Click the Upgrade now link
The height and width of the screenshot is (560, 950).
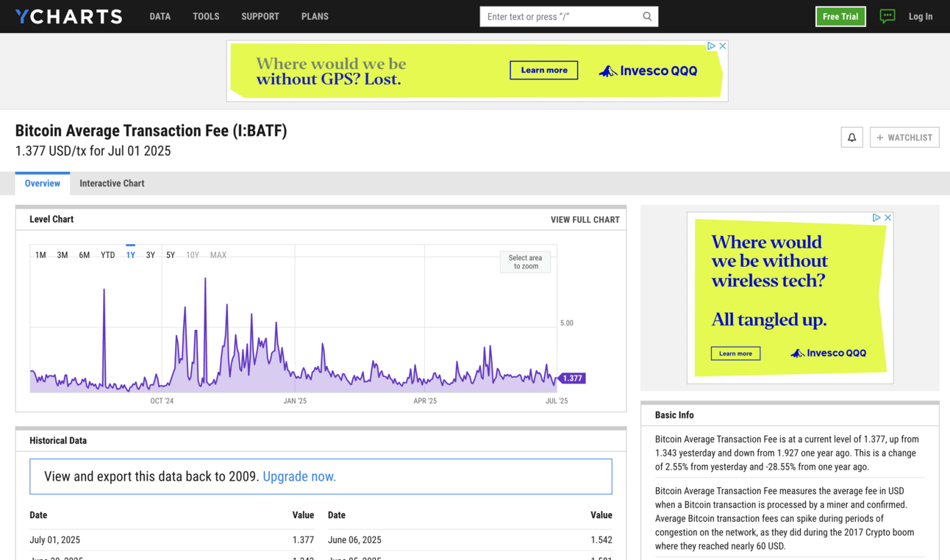[299, 476]
